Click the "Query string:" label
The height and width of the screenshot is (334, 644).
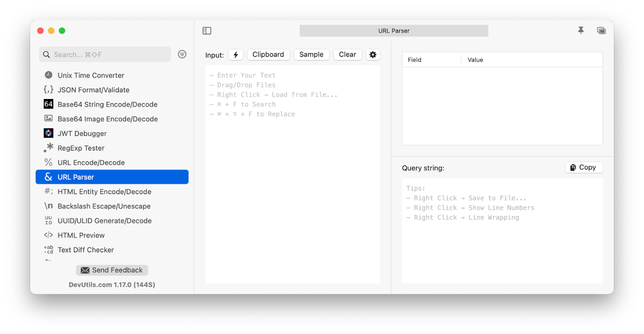(423, 168)
